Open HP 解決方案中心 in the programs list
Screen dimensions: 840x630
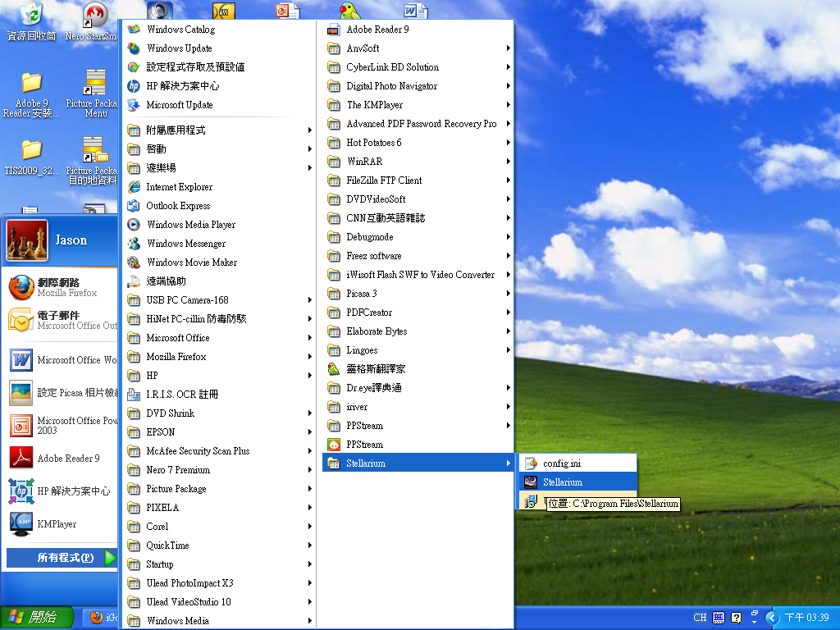[x=220, y=86]
